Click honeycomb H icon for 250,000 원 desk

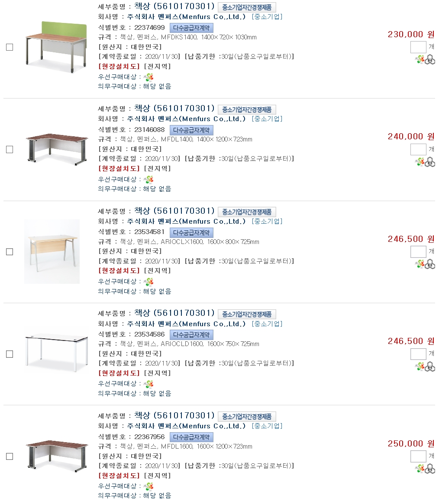tap(430, 469)
